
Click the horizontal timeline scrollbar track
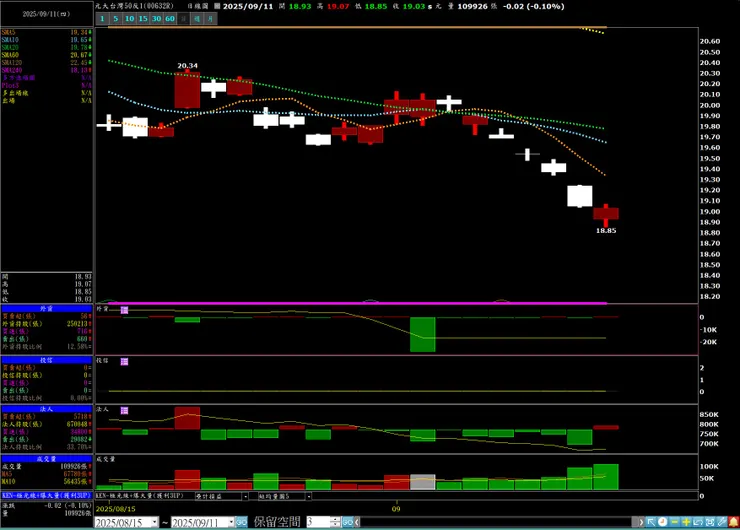click(498, 522)
